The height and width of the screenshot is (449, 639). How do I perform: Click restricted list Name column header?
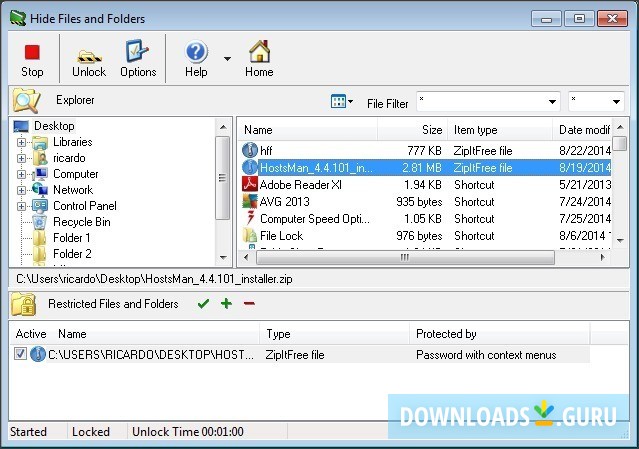click(x=157, y=334)
